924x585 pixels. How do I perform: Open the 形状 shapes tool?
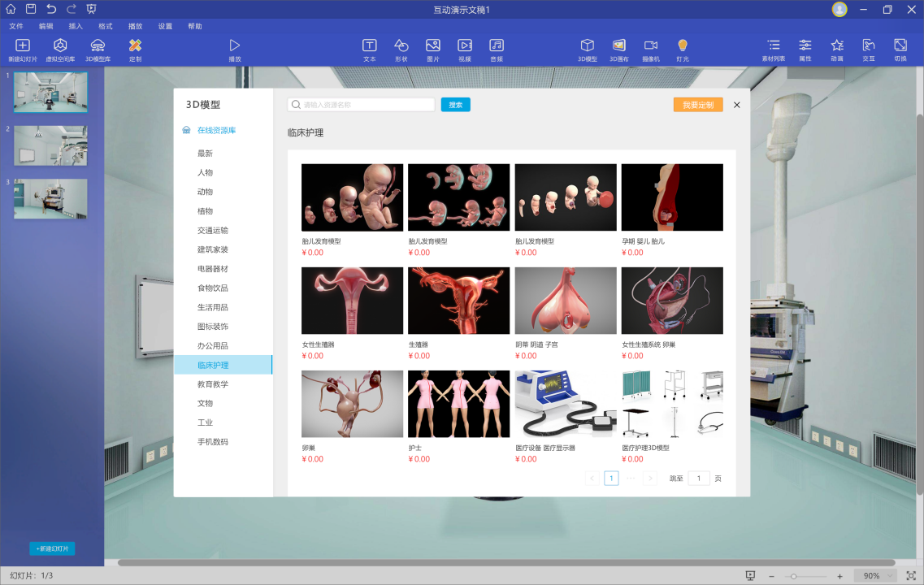401,50
